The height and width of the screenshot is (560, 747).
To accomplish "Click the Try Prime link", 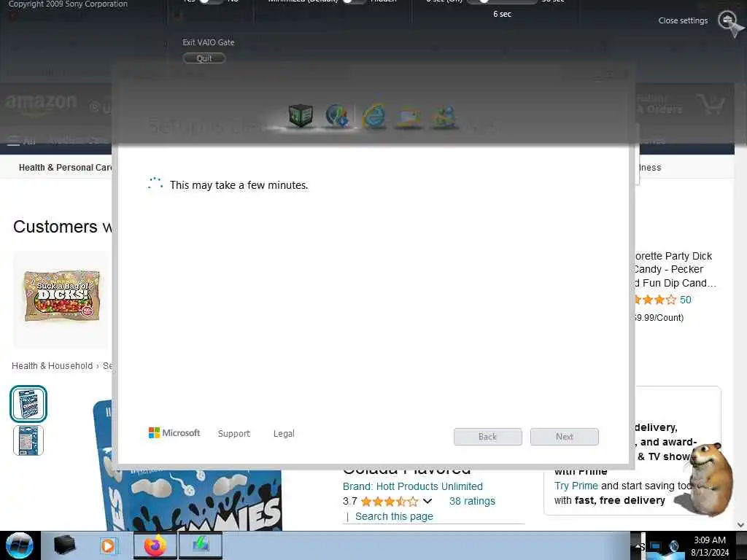I will coord(576,486).
